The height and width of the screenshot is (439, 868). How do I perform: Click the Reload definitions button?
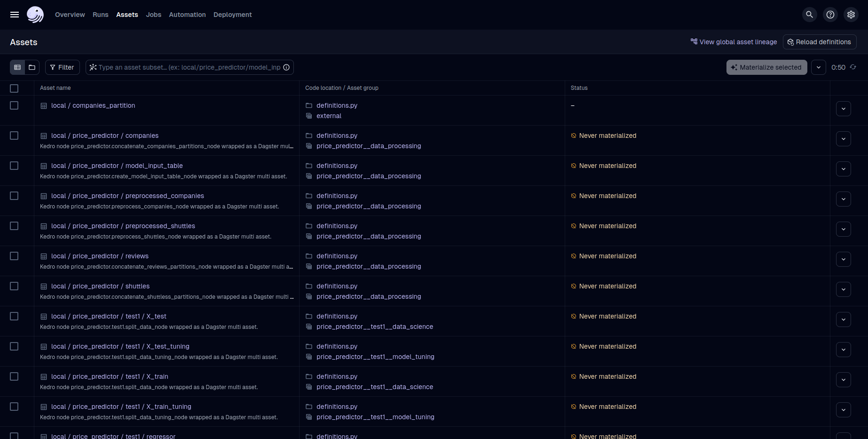[x=820, y=42]
